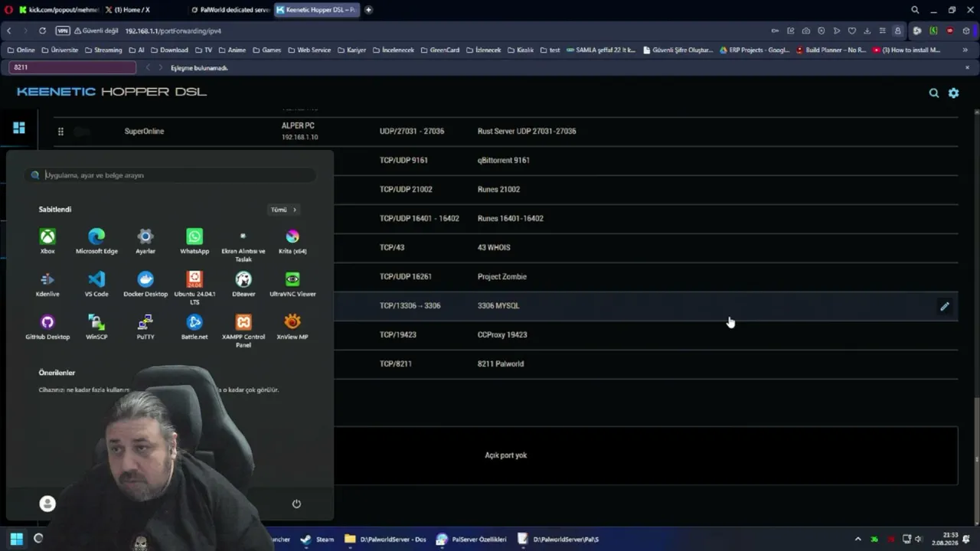This screenshot has height=551, width=980.
Task: Open the Keenetic settings gear icon
Action: [953, 93]
